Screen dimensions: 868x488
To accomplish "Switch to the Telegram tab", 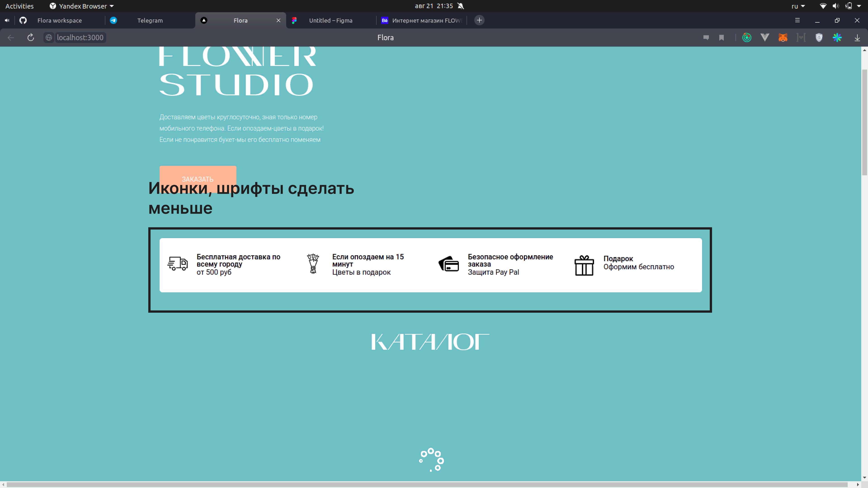I will (x=150, y=20).
